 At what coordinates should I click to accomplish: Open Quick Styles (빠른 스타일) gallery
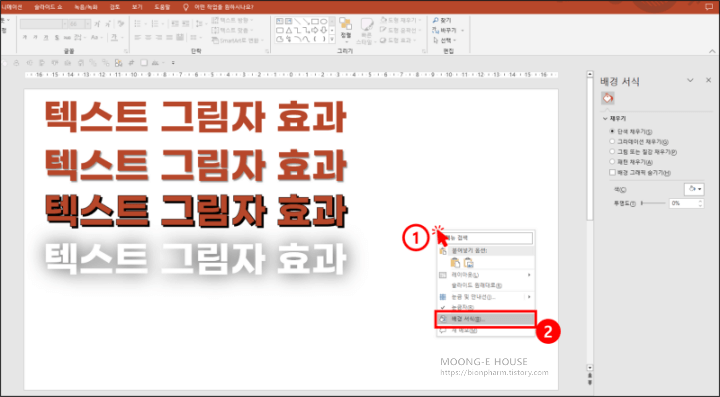pyautogui.click(x=366, y=31)
